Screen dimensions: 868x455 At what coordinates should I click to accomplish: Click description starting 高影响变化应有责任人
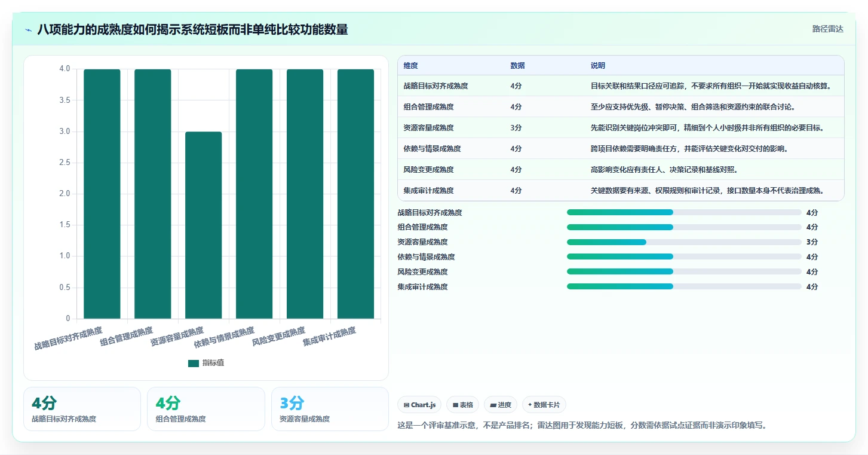[x=664, y=170]
